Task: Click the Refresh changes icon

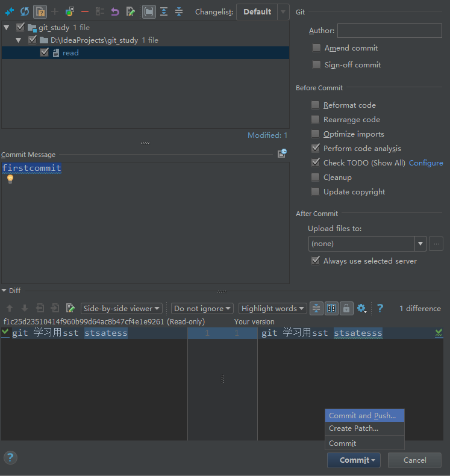Action: (x=25, y=11)
